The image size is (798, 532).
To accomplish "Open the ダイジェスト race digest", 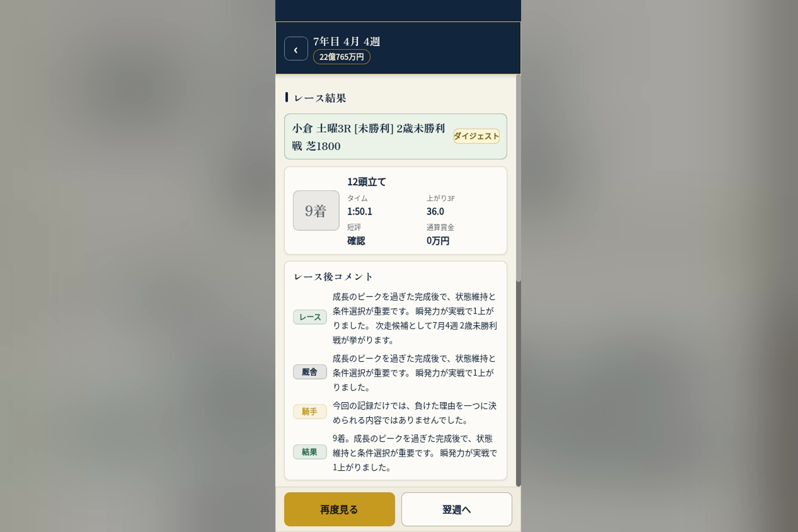I will click(x=476, y=136).
